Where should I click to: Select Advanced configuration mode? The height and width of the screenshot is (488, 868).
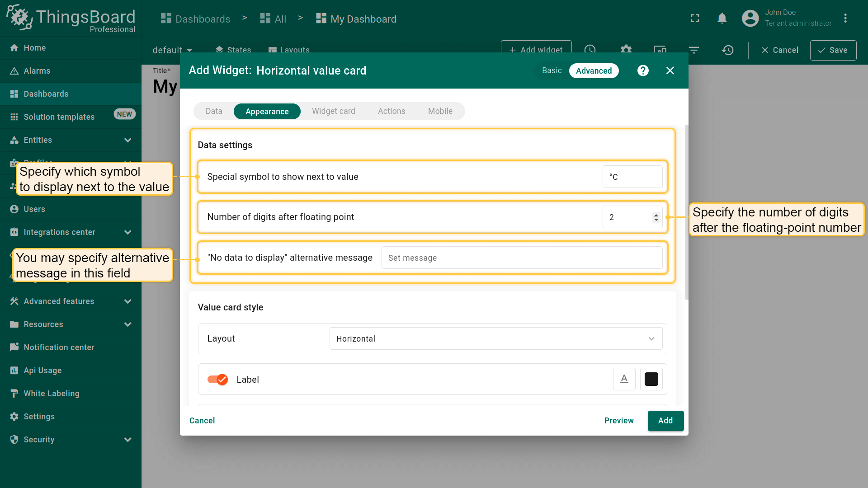click(594, 71)
